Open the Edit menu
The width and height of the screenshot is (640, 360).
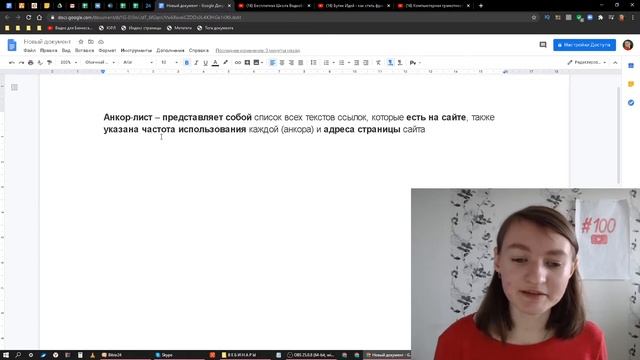coord(49,50)
